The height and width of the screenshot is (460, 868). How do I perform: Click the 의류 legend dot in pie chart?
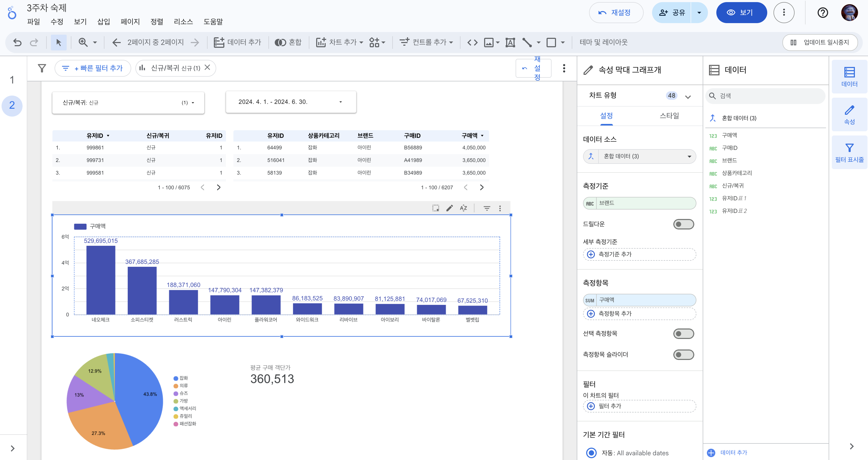[x=176, y=386]
